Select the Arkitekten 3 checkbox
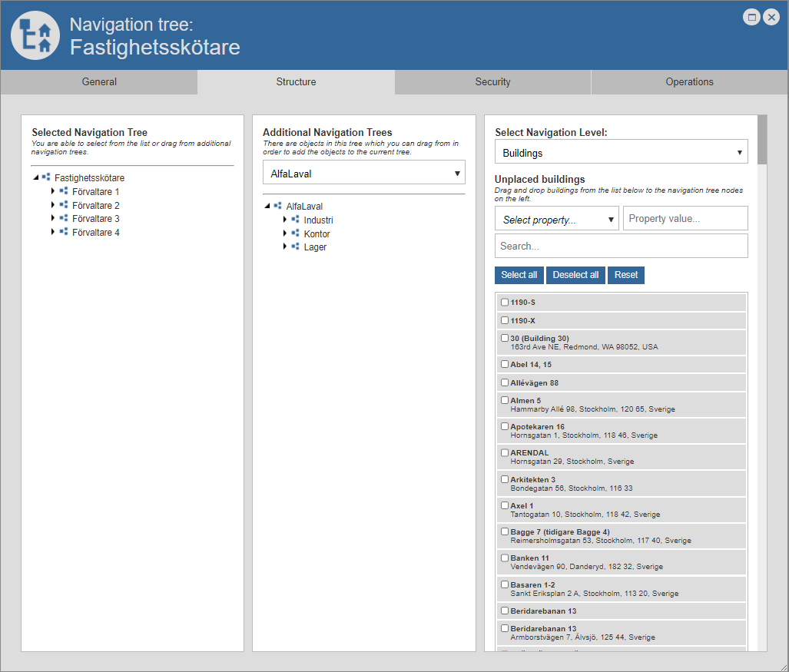 pos(505,479)
